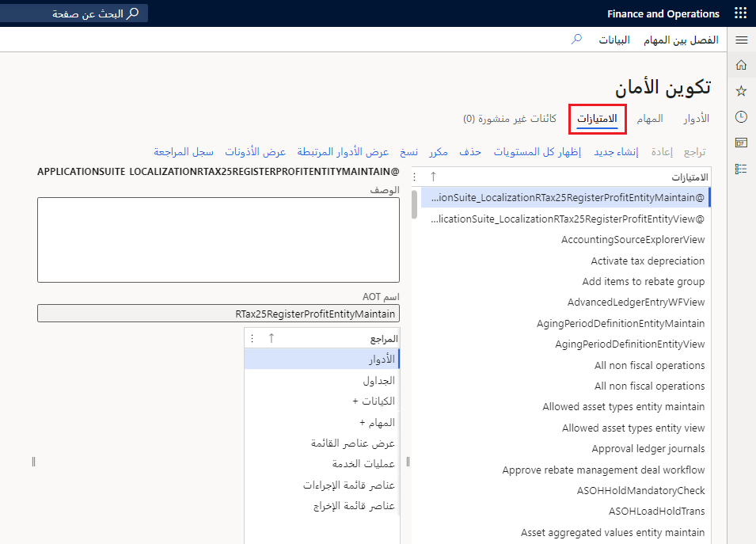Click the sort arrow in المراجع list header
This screenshot has height=544, width=756.
271,339
